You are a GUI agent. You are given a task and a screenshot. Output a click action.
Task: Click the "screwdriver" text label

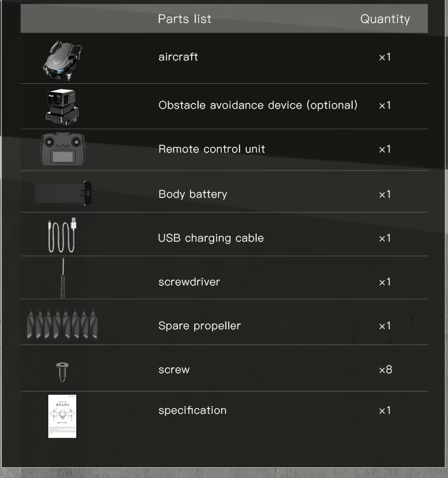189,282
